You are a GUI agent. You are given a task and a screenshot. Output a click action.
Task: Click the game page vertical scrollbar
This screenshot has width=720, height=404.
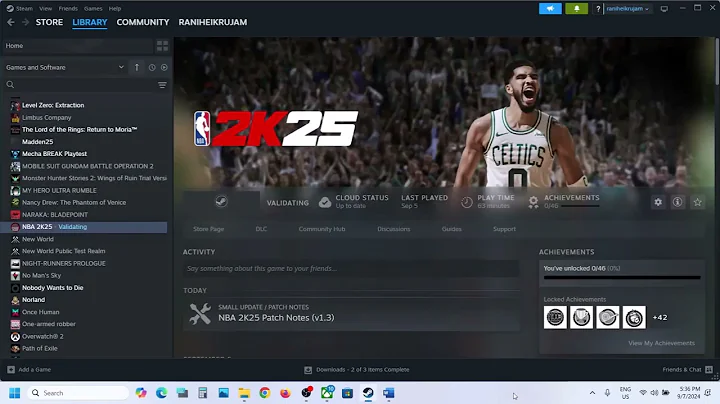coord(717,61)
